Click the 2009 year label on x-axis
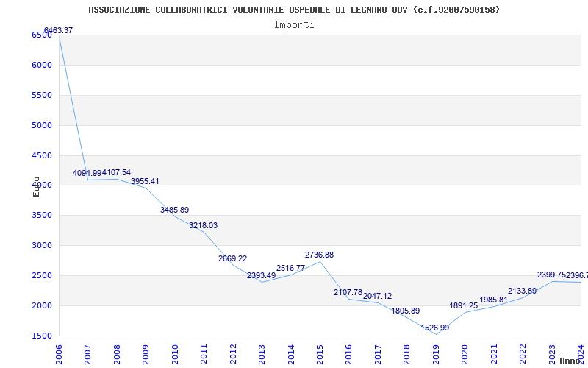 point(146,354)
